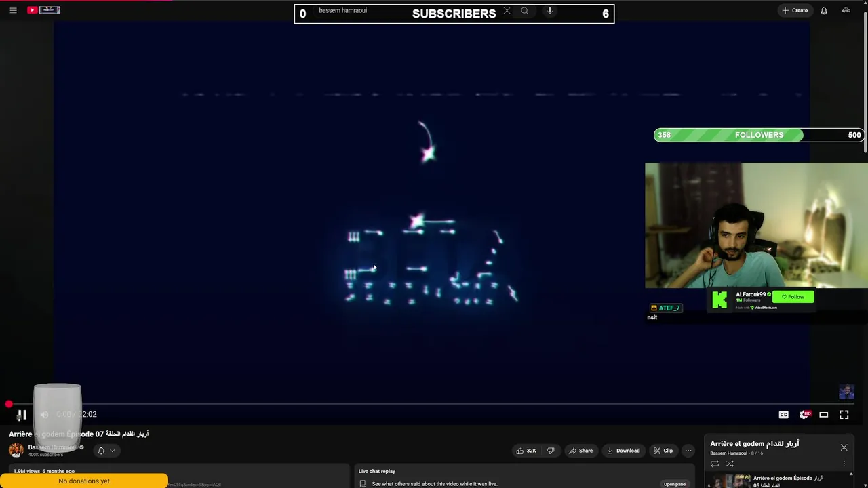Image resolution: width=868 pixels, height=488 pixels.
Task: Click the 'Live chat replay' heading
Action: coord(377,471)
